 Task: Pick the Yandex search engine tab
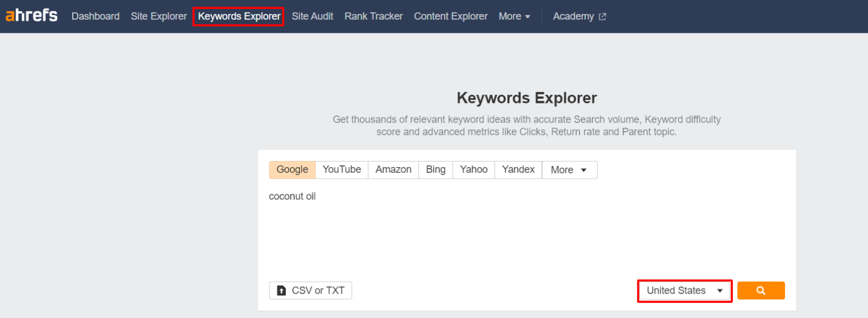[518, 169]
